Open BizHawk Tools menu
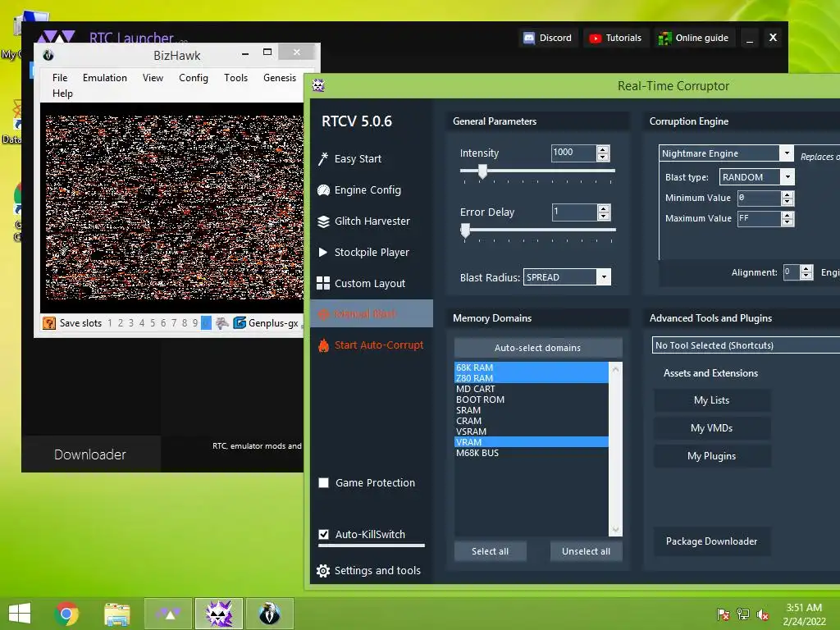Image resolution: width=840 pixels, height=630 pixels. (235, 78)
